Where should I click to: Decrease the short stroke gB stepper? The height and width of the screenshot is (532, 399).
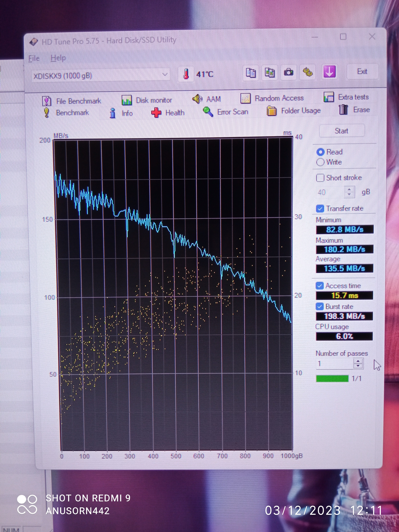(349, 194)
